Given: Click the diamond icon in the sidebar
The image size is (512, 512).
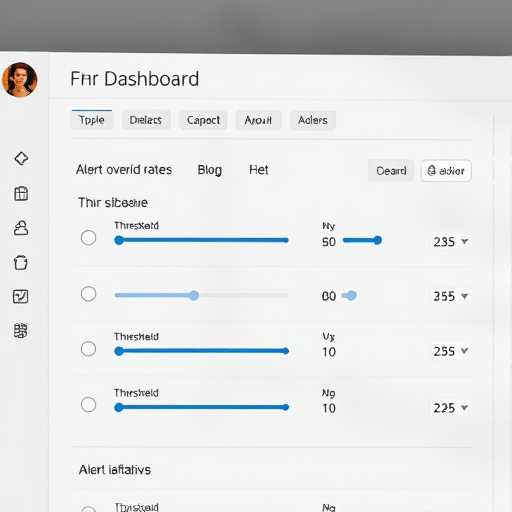Looking at the screenshot, I should (21, 158).
